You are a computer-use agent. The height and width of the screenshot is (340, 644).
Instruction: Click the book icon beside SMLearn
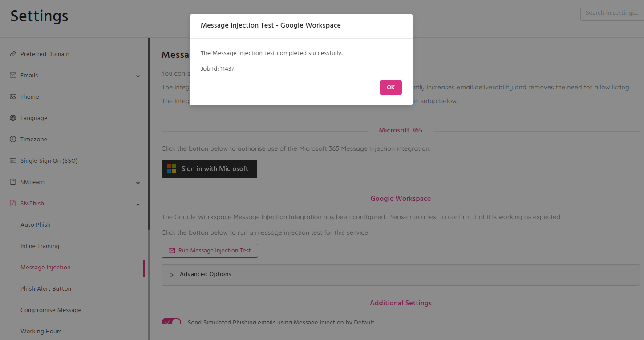[13, 182]
